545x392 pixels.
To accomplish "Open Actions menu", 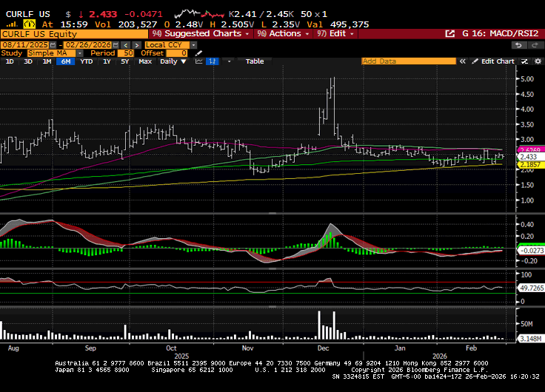I will point(283,34).
